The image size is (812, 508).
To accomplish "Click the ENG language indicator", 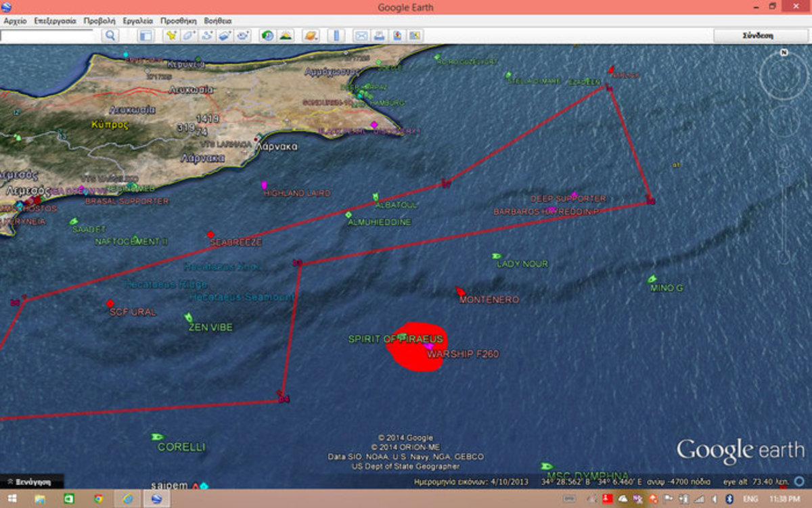I will [750, 499].
